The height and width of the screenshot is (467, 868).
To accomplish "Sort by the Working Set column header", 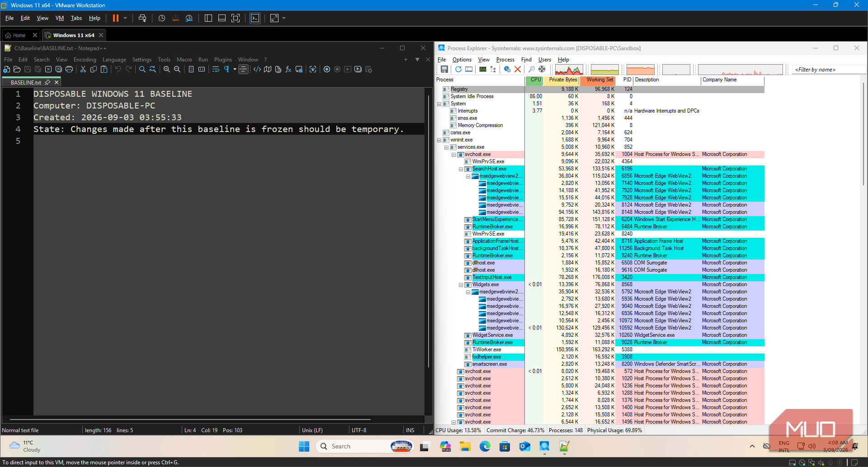I will point(597,80).
